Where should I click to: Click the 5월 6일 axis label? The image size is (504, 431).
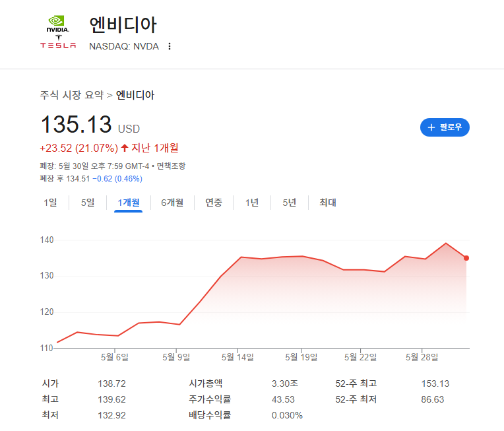(115, 357)
